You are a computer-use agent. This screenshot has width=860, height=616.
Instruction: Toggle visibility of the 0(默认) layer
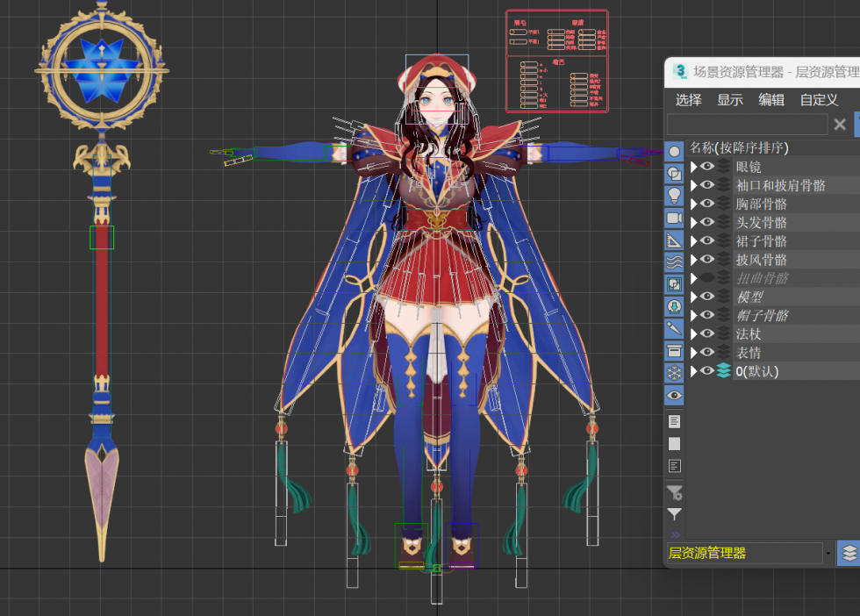[707, 371]
